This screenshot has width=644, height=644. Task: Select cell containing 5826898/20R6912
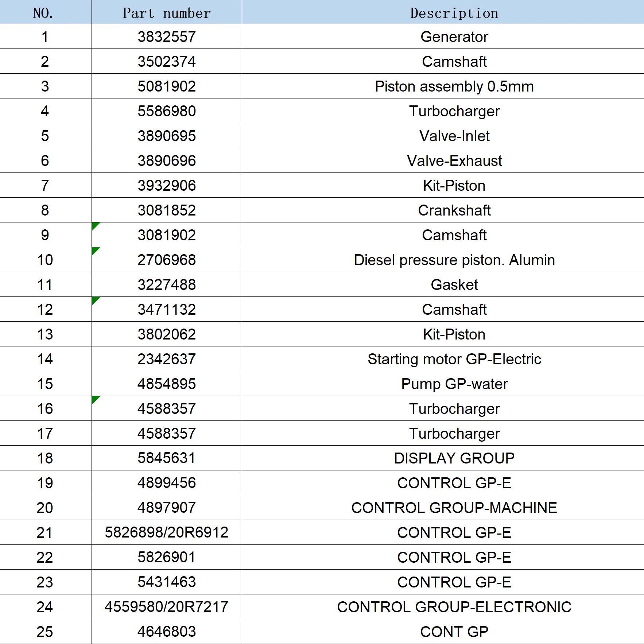tap(167, 532)
